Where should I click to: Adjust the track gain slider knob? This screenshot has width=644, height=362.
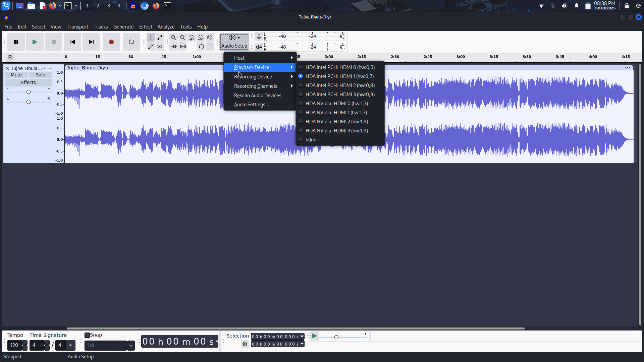pyautogui.click(x=29, y=92)
